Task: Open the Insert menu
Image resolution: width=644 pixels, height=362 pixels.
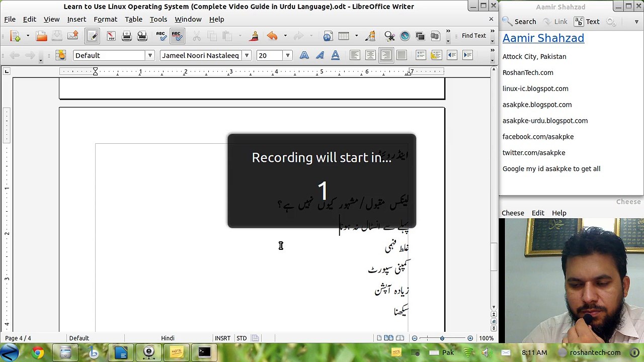Action: pyautogui.click(x=76, y=19)
